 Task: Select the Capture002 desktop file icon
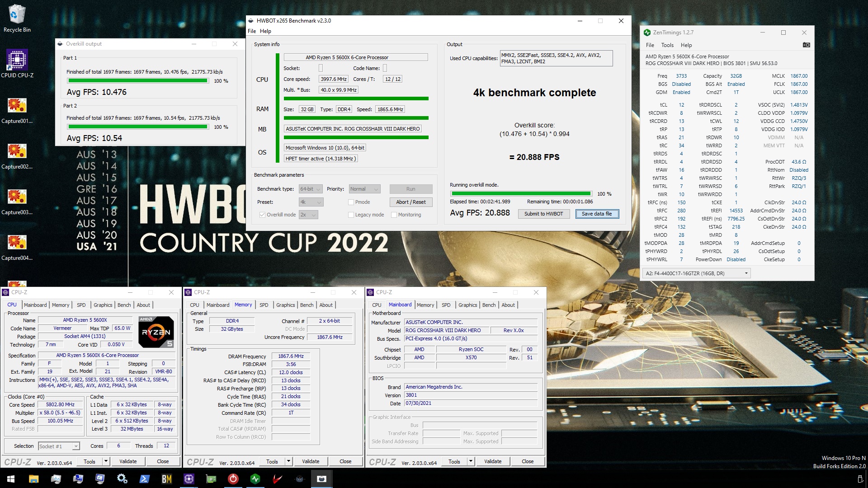17,156
